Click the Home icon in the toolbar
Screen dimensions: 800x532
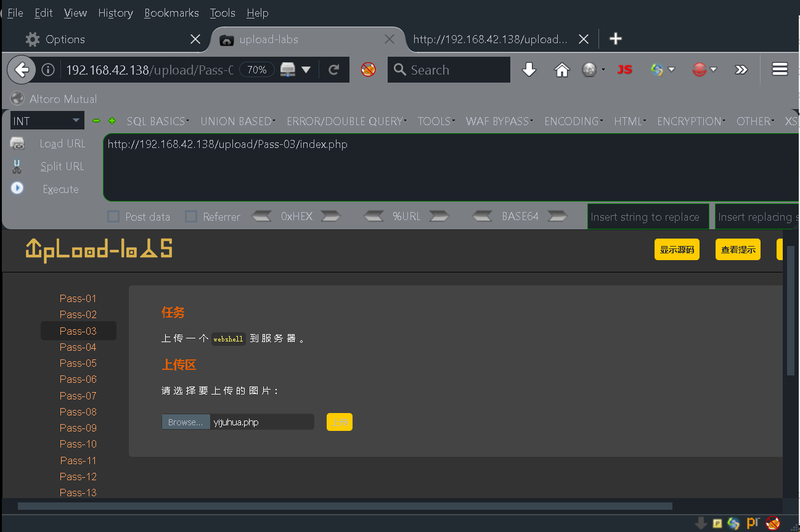561,70
